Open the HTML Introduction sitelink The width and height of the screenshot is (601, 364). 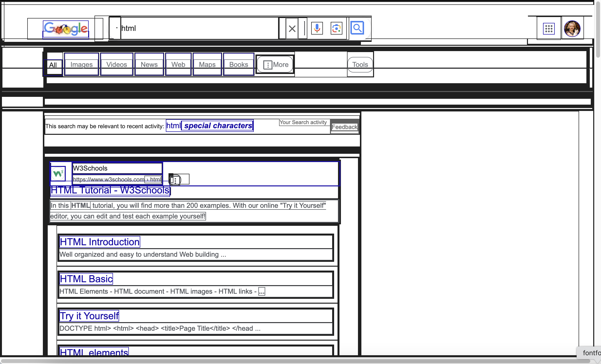click(x=100, y=242)
